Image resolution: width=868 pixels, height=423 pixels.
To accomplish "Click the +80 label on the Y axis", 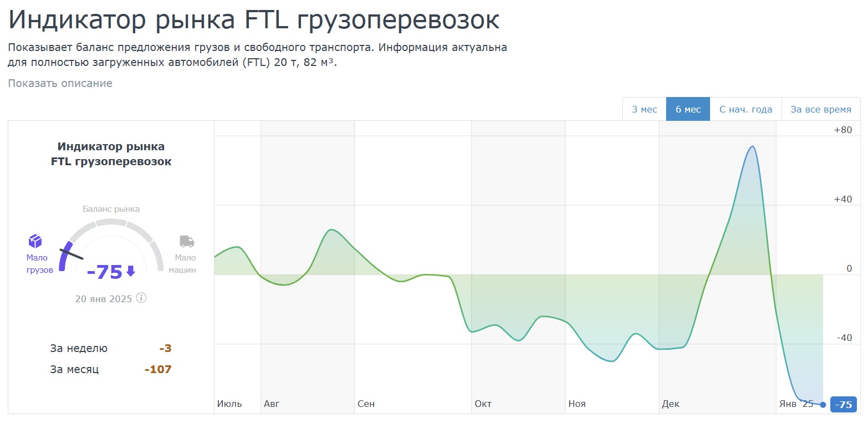I will click(x=843, y=130).
